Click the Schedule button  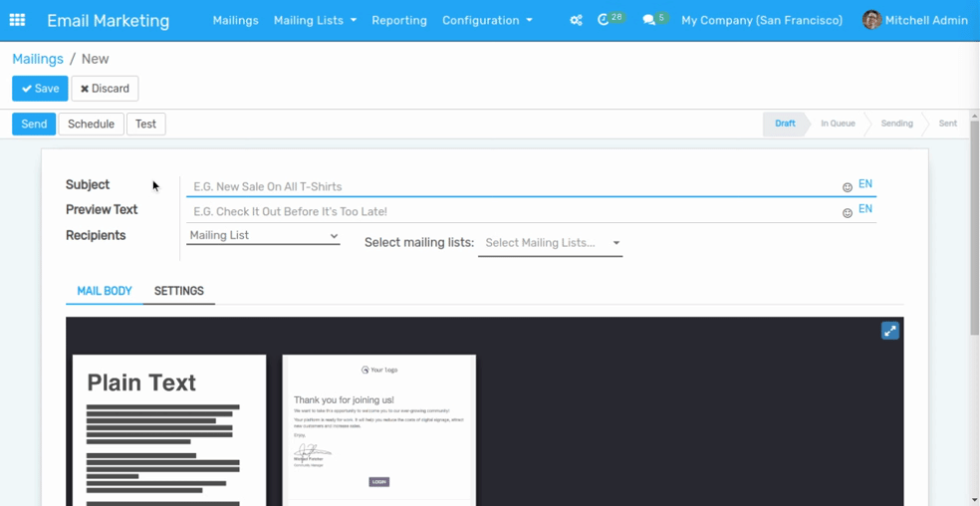[x=92, y=124]
